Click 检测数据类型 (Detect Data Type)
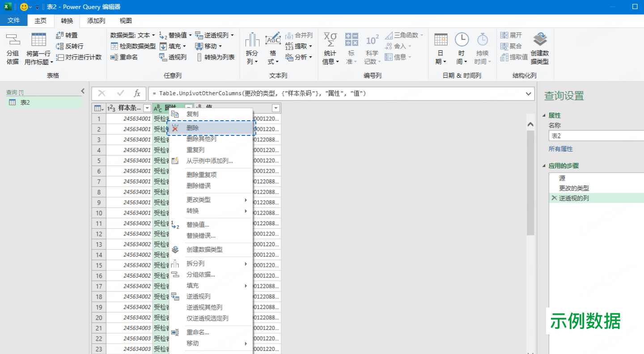Image resolution: width=644 pixels, height=354 pixels. coord(130,46)
